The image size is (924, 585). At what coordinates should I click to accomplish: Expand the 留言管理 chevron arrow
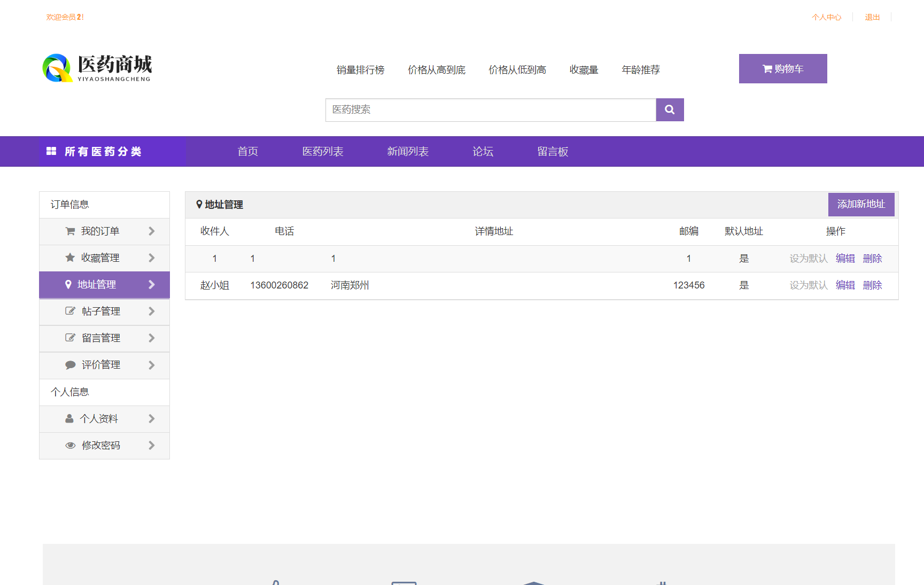pyautogui.click(x=151, y=338)
